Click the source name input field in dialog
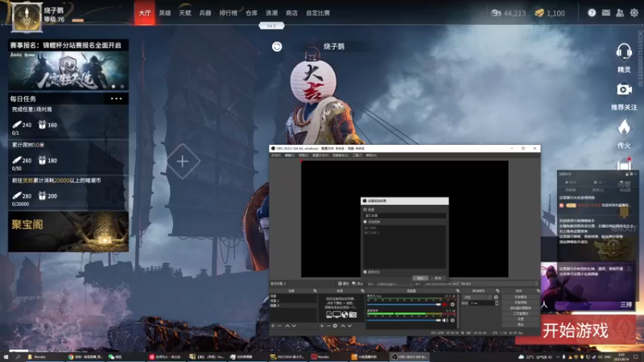The width and height of the screenshot is (644, 362). [405, 216]
